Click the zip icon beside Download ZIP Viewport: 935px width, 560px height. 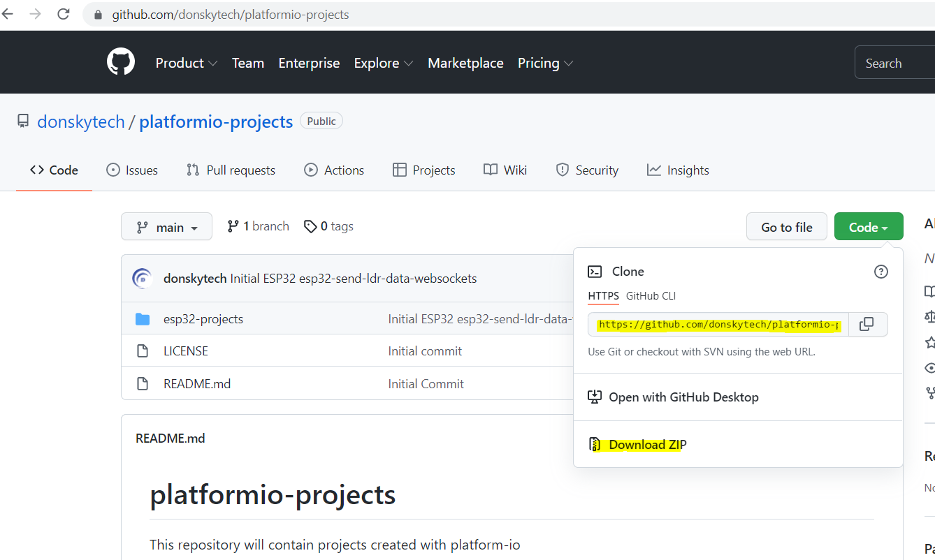coord(595,444)
